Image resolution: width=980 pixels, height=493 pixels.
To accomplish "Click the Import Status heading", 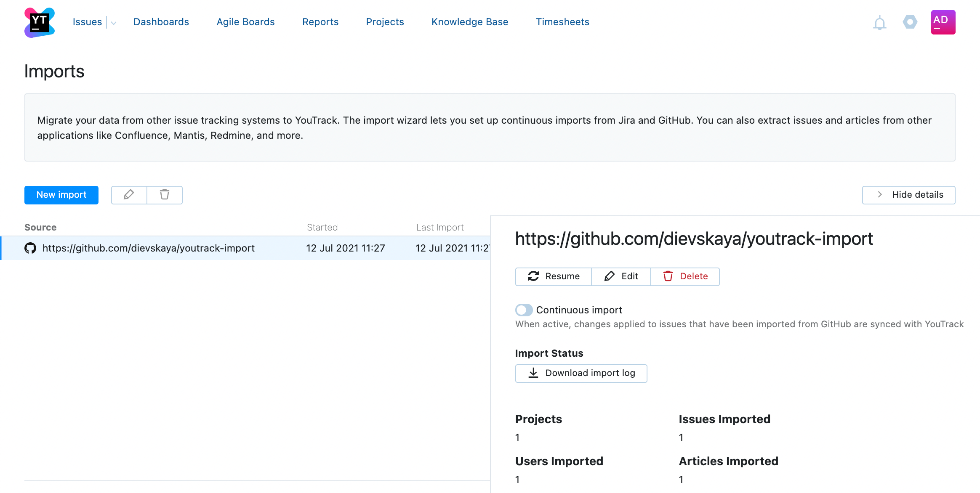I will (549, 353).
